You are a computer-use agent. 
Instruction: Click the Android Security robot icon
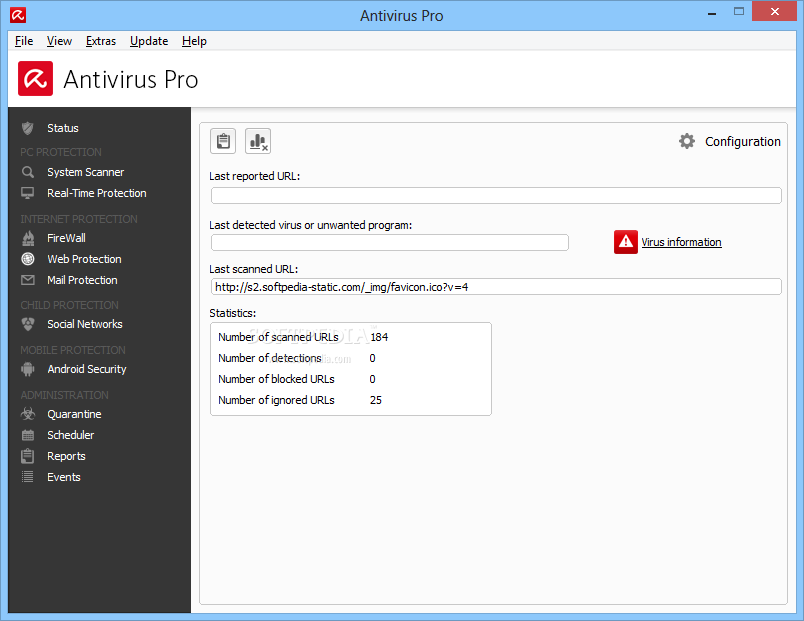[x=28, y=369]
